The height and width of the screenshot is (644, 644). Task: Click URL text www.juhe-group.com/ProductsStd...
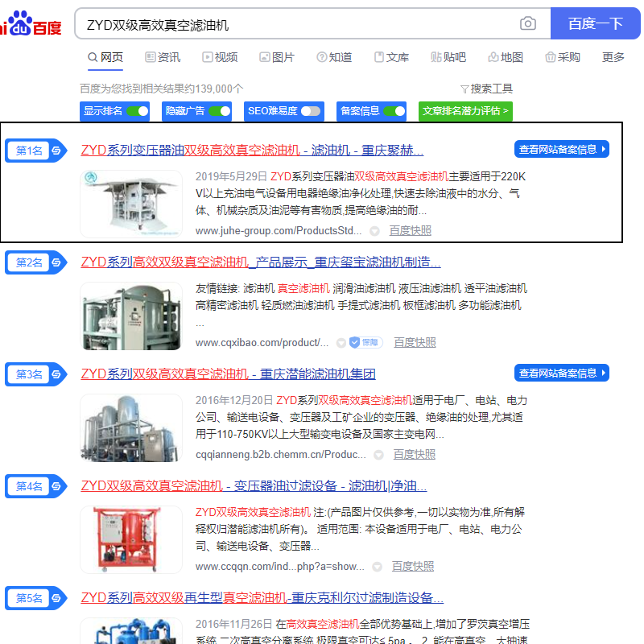tap(279, 231)
